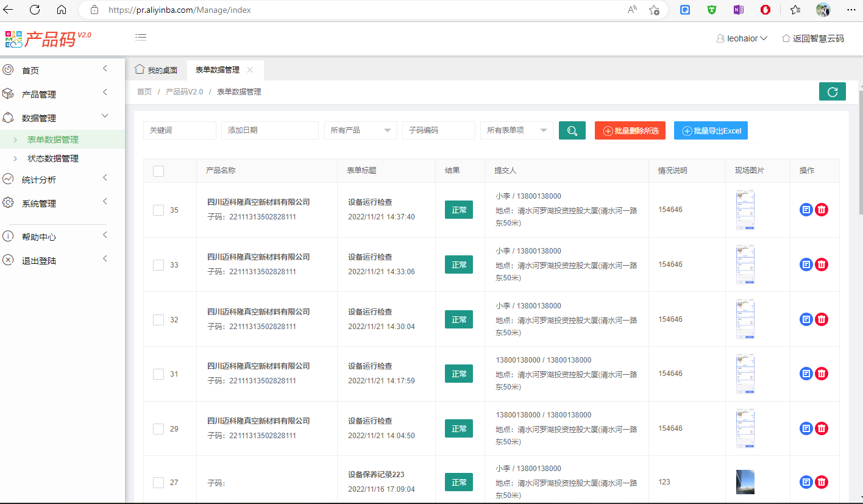Open site photo thumbnail for record 32
Screen dimensions: 863x504
745,319
